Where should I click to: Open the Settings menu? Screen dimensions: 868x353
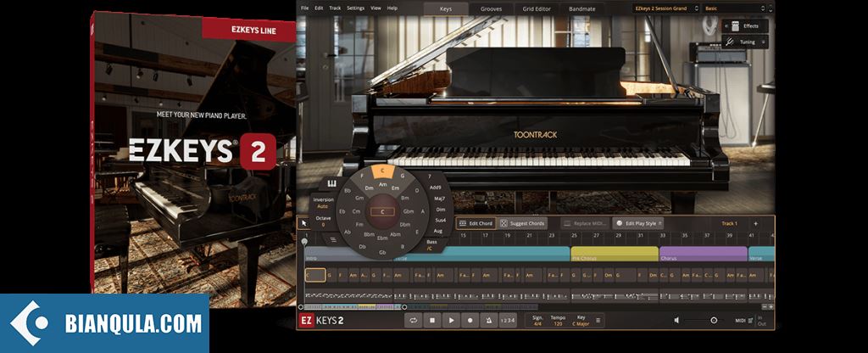355,8
